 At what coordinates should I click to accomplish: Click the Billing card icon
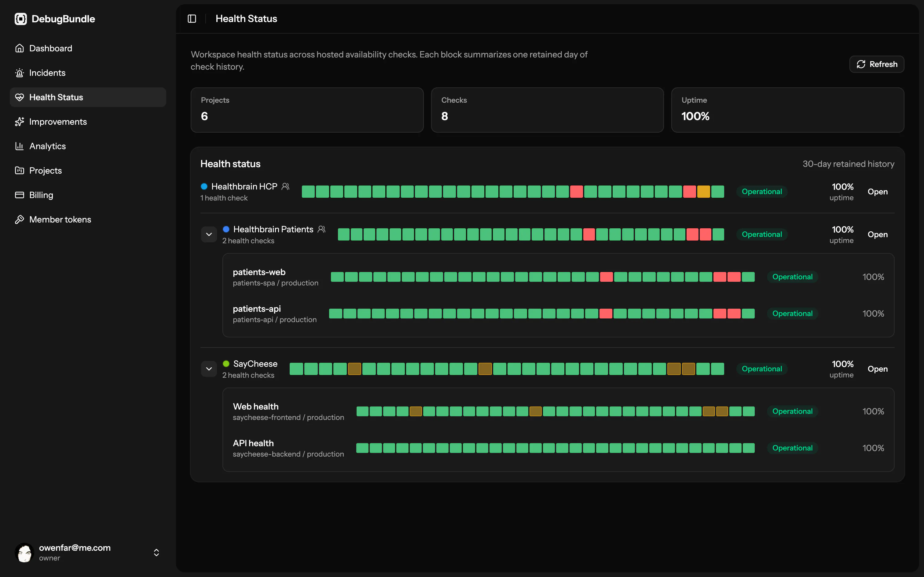click(20, 195)
